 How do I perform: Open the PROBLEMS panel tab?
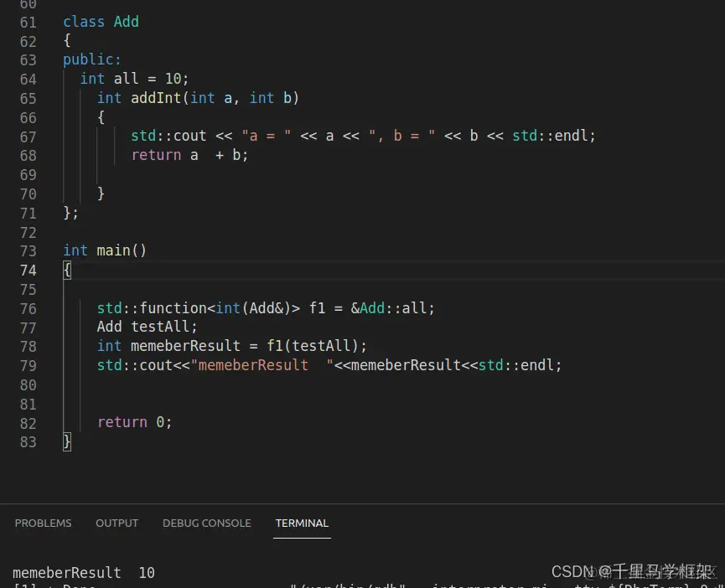43,523
